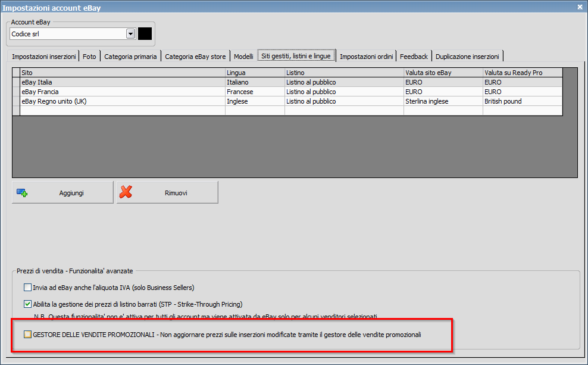The height and width of the screenshot is (365, 588).
Task: Go to the Categoria primaria tab
Action: pos(130,57)
